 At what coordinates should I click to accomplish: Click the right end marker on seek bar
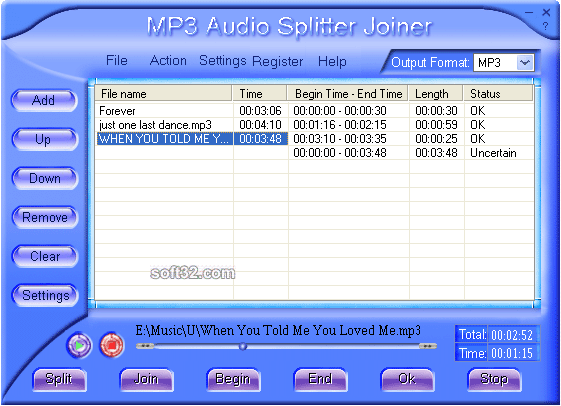[x=428, y=346]
